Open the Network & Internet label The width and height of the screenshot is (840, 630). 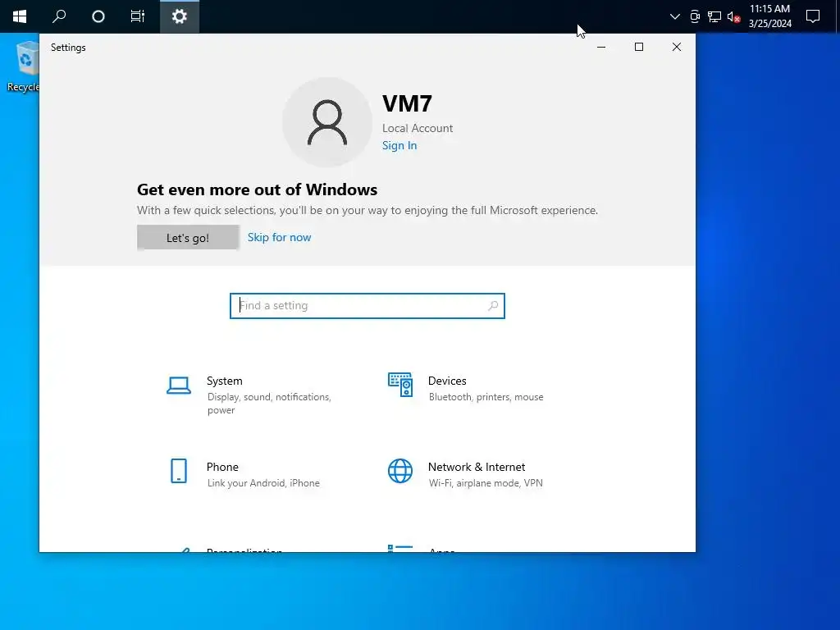pos(477,467)
